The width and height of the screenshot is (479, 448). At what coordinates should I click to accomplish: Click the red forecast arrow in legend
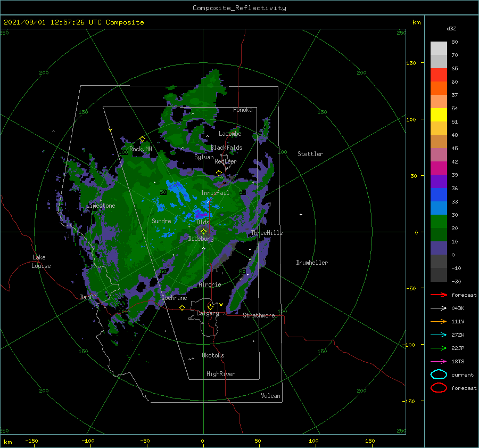[439, 295]
